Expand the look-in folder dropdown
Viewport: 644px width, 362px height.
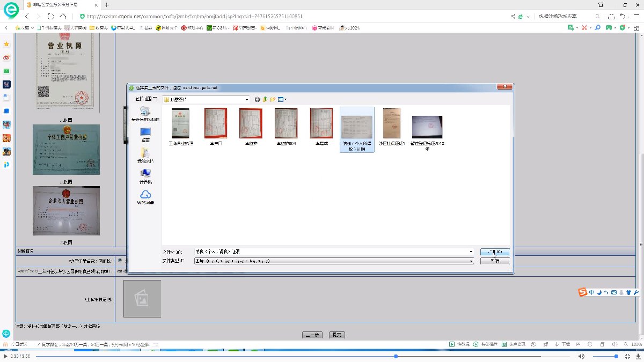[247, 99]
